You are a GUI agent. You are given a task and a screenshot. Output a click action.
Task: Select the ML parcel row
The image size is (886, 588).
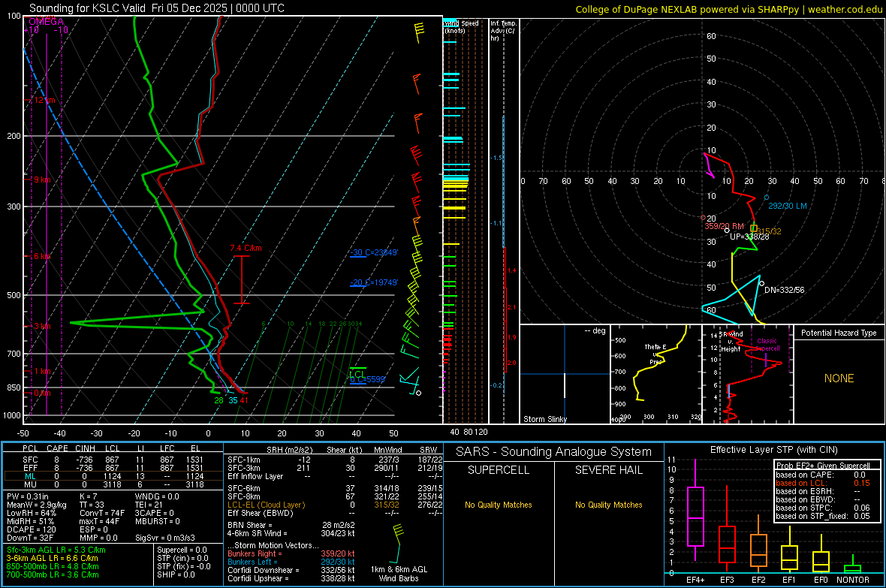pyautogui.click(x=113, y=477)
